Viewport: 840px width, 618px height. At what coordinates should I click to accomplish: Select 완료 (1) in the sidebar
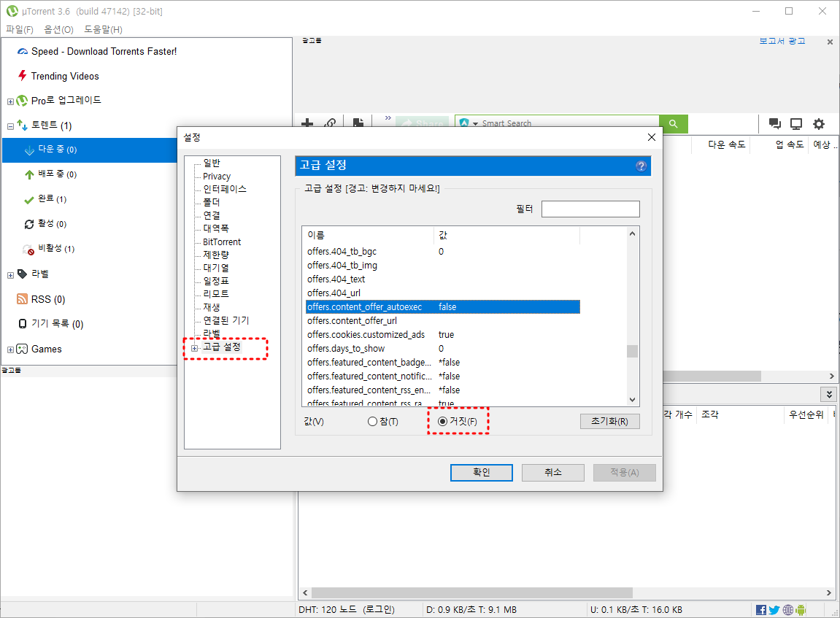tap(52, 198)
